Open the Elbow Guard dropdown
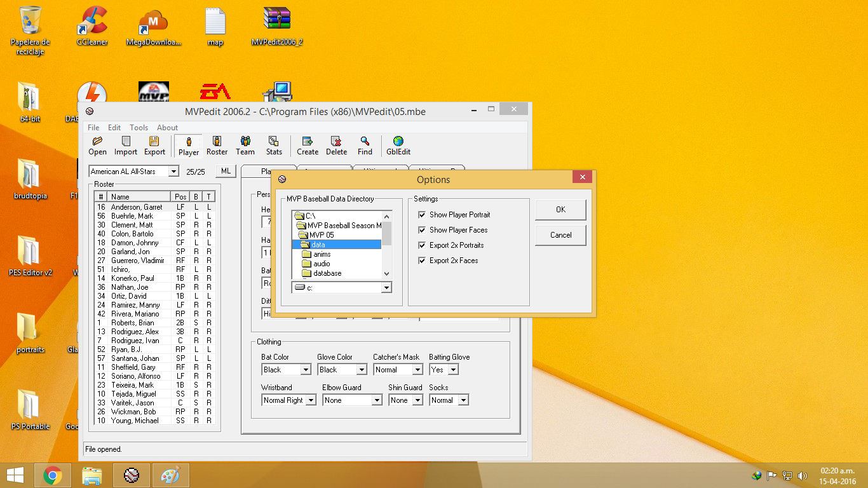The image size is (868, 488). [377, 400]
